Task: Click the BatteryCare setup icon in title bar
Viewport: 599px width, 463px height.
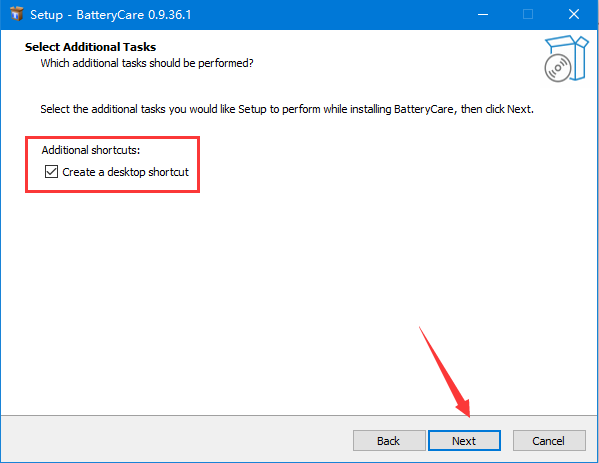Action: [x=16, y=15]
